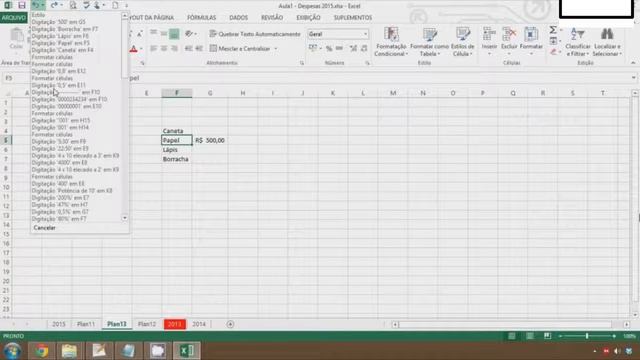Switch to page layout view icon
The image size is (640, 360).
pyautogui.click(x=529, y=336)
